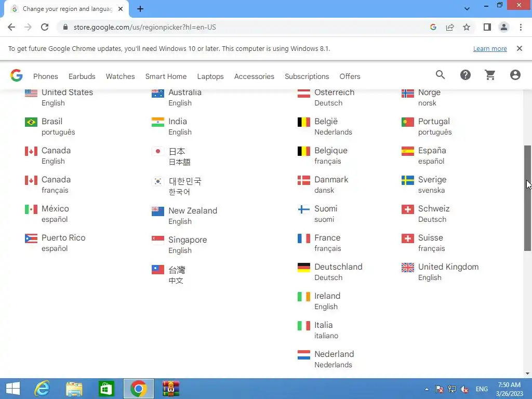The image size is (532, 399).
Task: Open WinRAR from taskbar
Action: [x=170, y=389]
